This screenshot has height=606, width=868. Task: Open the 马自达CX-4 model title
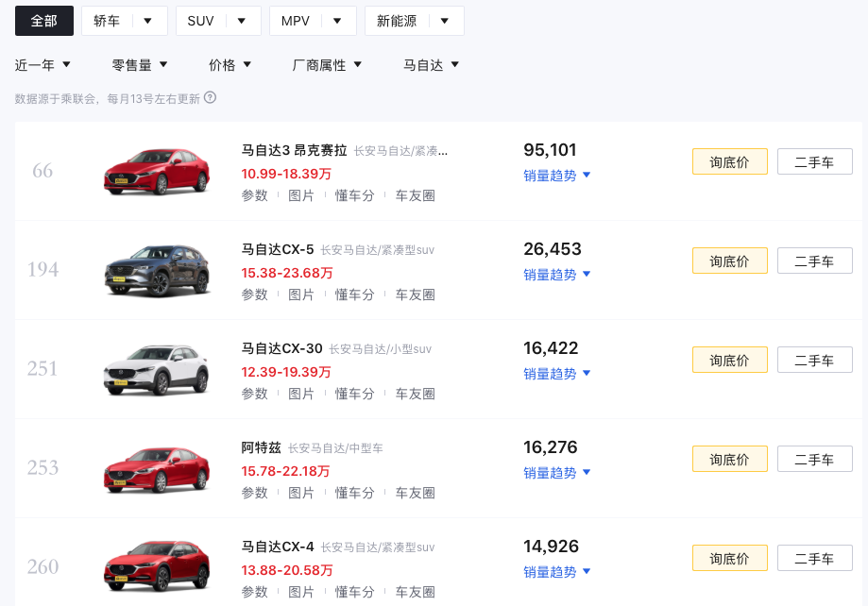pos(278,547)
